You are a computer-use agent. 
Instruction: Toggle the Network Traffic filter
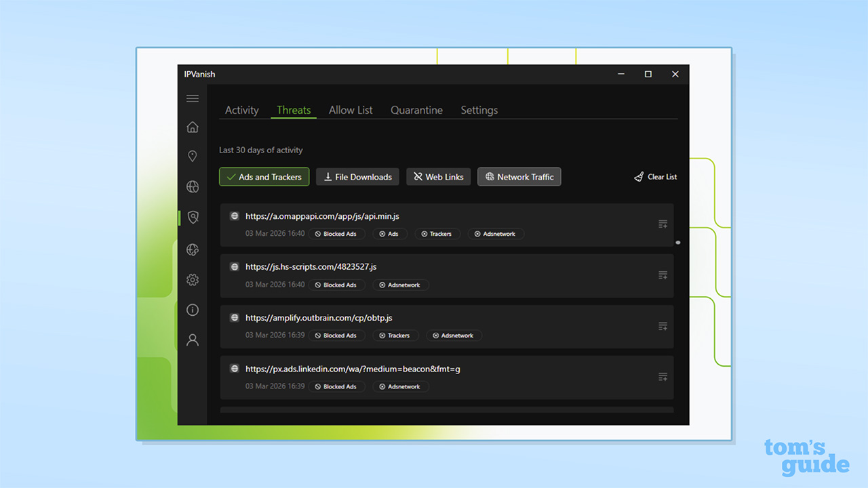click(x=519, y=176)
